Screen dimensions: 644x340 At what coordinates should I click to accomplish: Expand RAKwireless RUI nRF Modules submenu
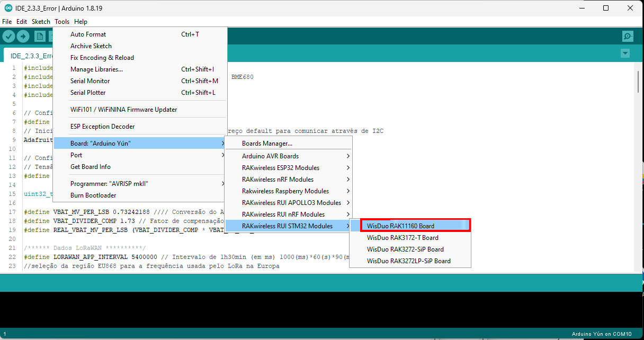(289, 214)
